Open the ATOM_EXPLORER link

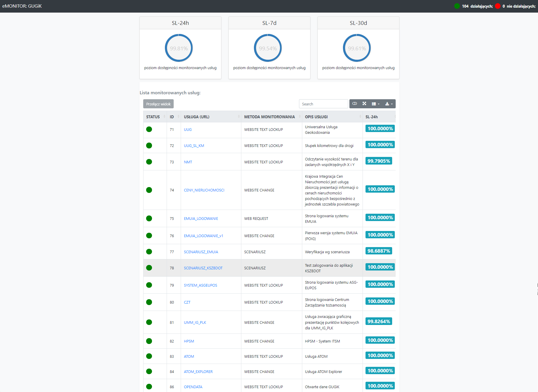(x=198, y=372)
